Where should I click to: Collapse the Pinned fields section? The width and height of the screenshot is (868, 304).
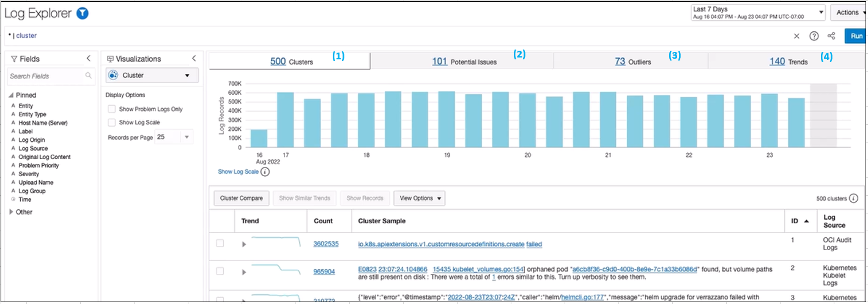click(x=11, y=95)
